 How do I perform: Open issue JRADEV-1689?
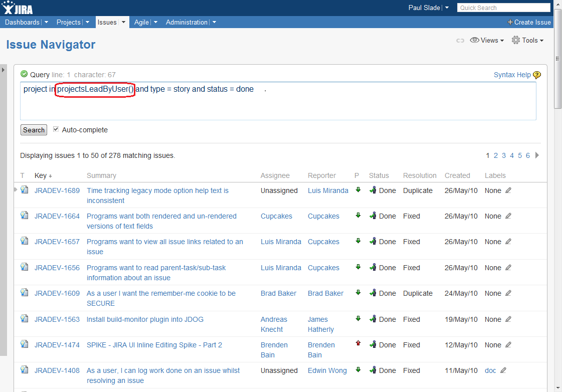point(57,190)
